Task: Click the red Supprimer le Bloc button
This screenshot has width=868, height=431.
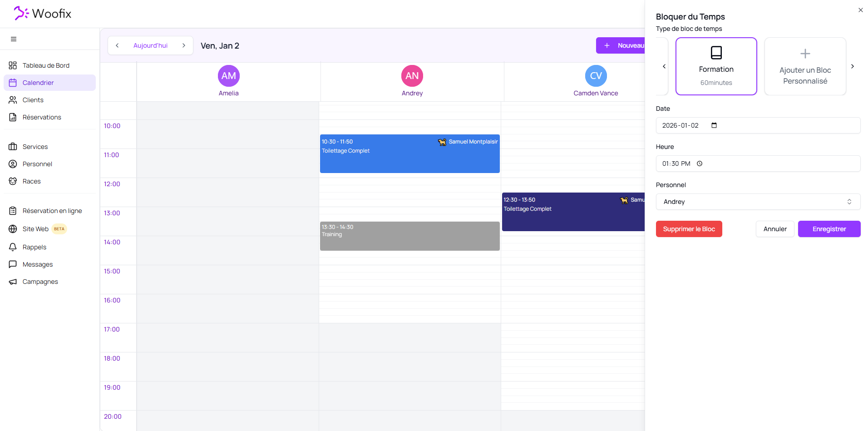Action: tap(689, 229)
